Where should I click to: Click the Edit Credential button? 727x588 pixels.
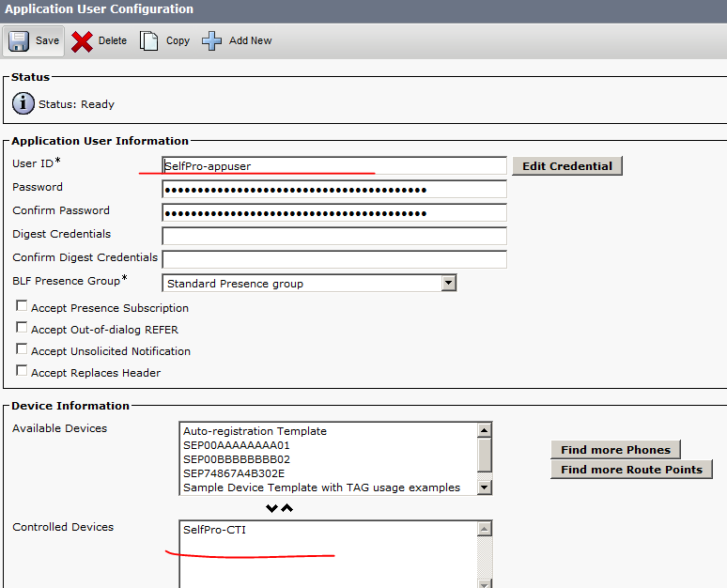567,166
